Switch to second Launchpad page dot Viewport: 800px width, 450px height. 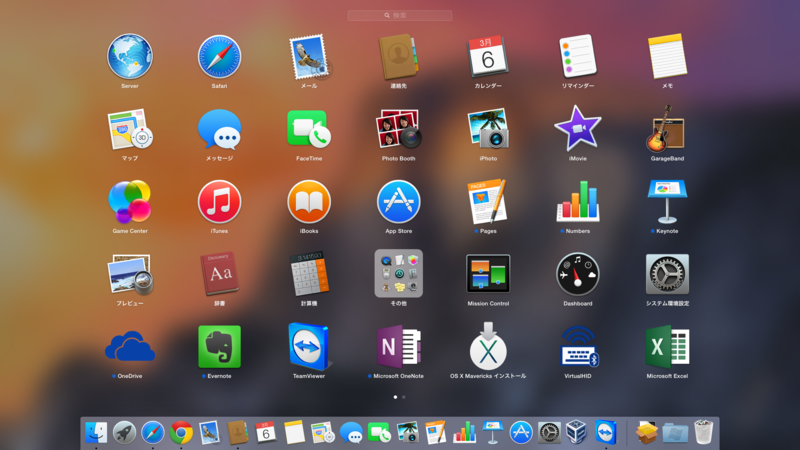404,397
